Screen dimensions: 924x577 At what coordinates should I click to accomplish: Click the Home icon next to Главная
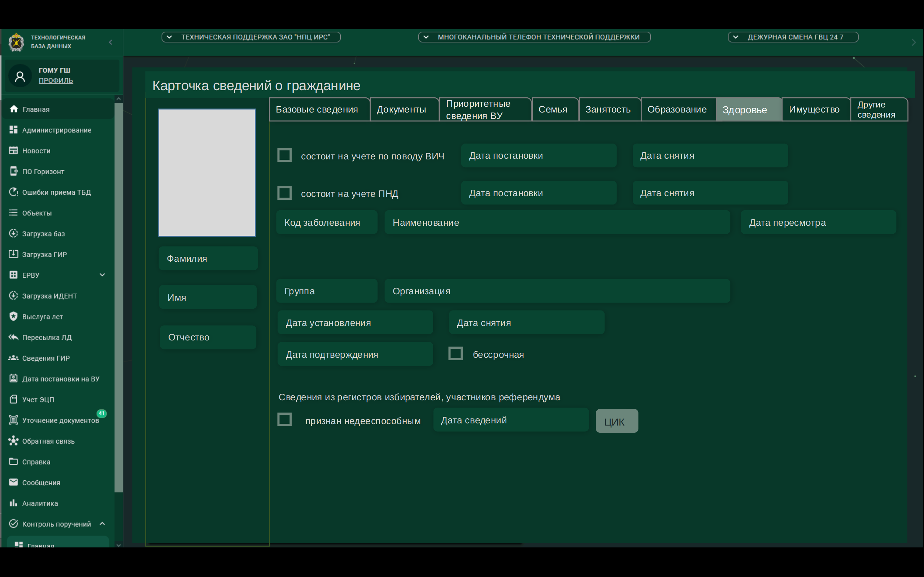pos(14,109)
